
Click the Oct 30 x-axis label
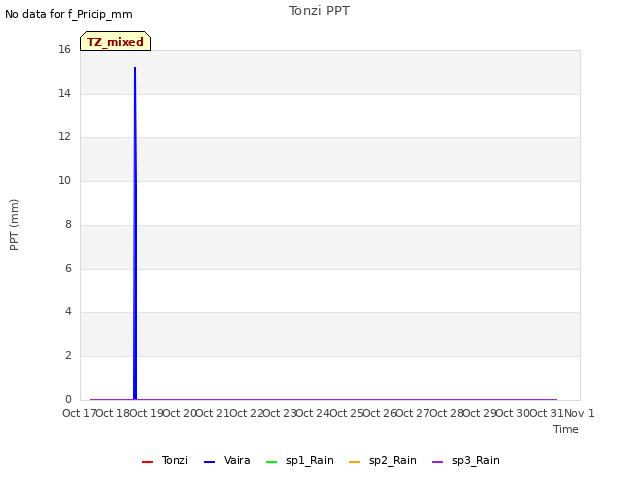tap(513, 413)
